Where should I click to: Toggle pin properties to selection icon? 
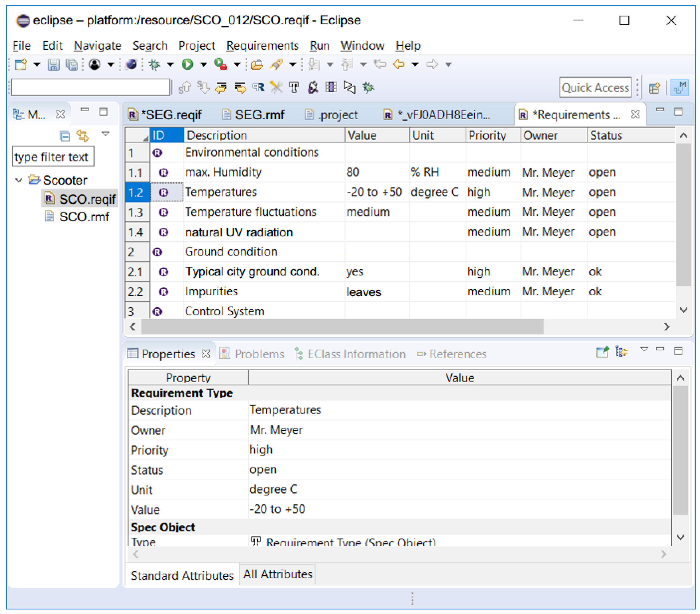pyautogui.click(x=602, y=352)
